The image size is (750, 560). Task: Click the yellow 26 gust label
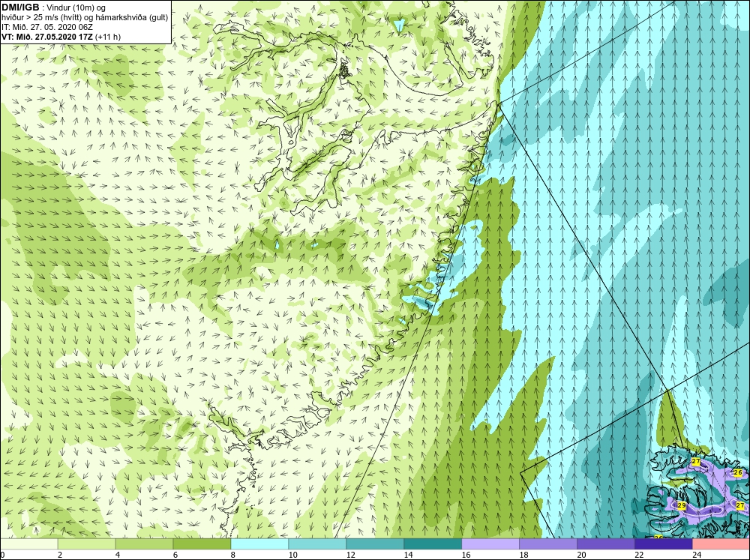tap(737, 472)
